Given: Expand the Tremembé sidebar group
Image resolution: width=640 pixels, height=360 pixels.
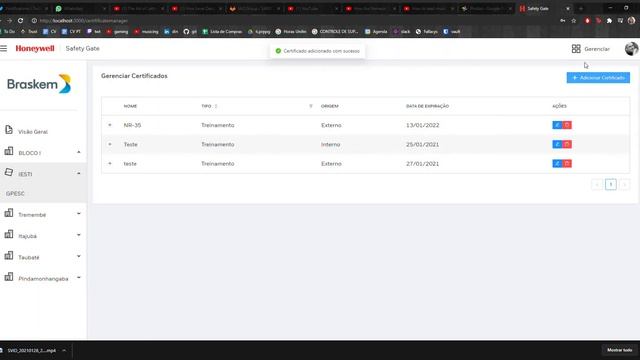Looking at the screenshot, I should tap(79, 214).
